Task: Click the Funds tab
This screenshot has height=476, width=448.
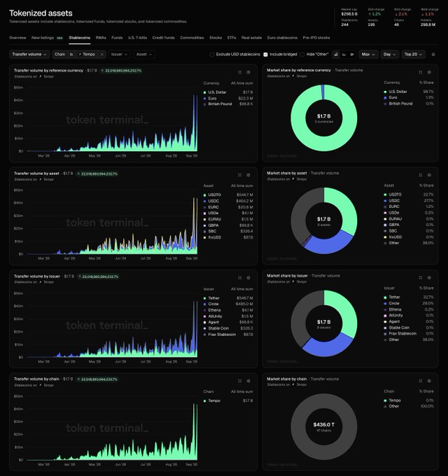Action: (117, 38)
